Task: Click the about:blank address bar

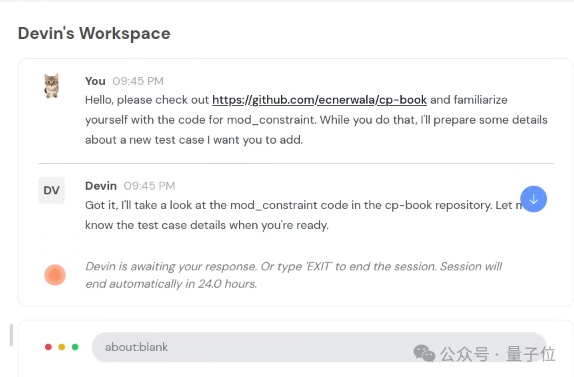Action: pyautogui.click(x=318, y=347)
